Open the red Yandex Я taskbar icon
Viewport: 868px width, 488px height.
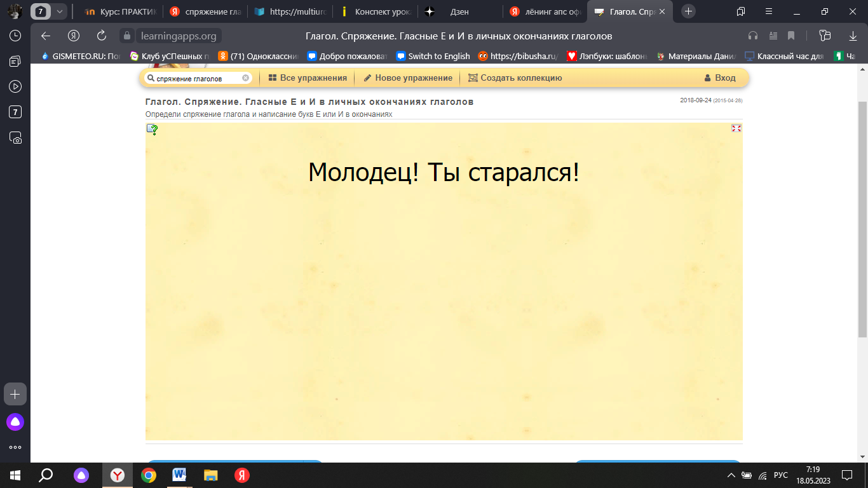[242, 475]
